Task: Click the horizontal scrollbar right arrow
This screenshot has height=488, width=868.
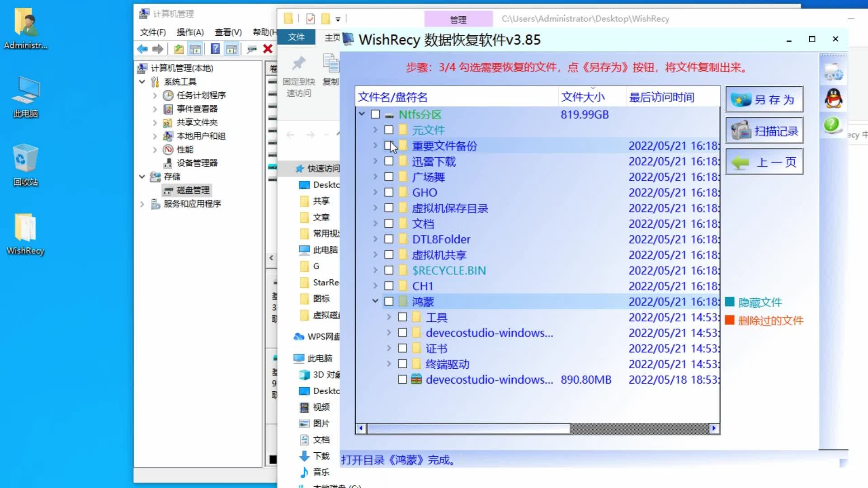Action: pos(714,428)
